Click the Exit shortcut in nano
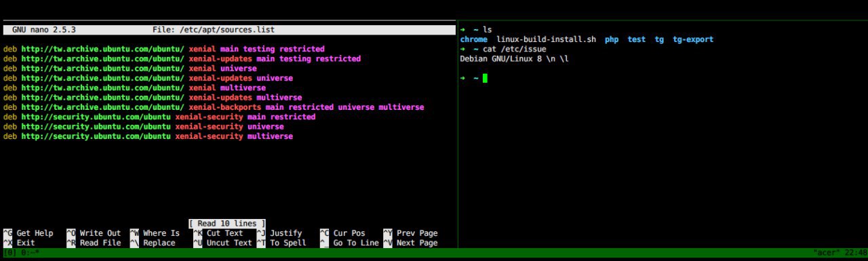Viewport: 868px width, 261px height. 19,243
